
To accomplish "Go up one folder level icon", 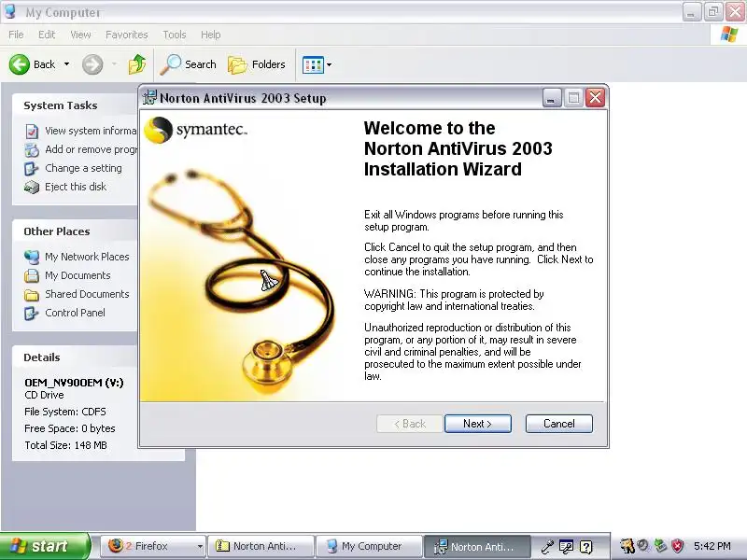I will coord(137,64).
